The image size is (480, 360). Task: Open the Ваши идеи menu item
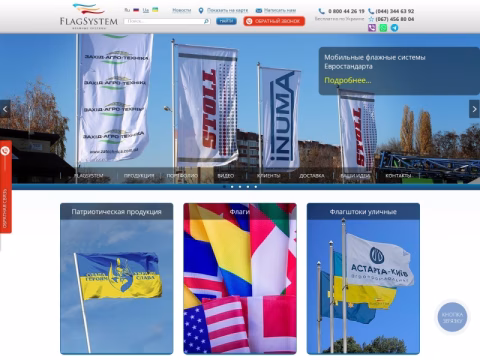coord(355,176)
